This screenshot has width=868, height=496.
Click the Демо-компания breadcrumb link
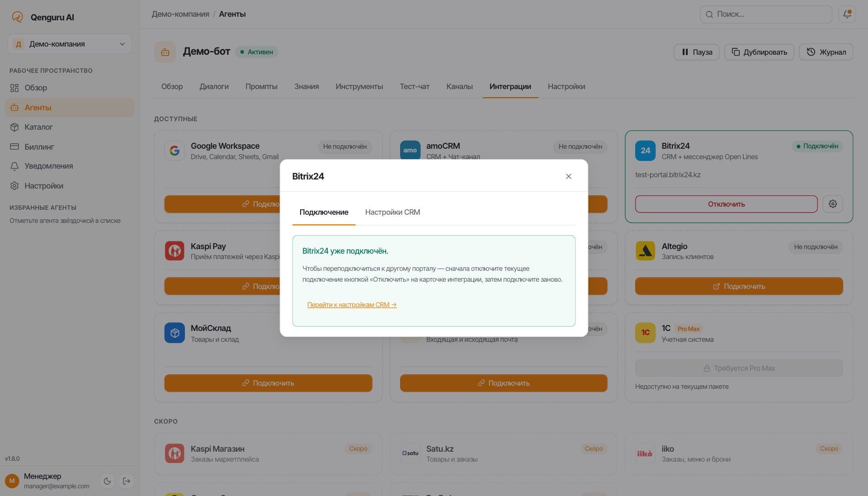pyautogui.click(x=180, y=14)
